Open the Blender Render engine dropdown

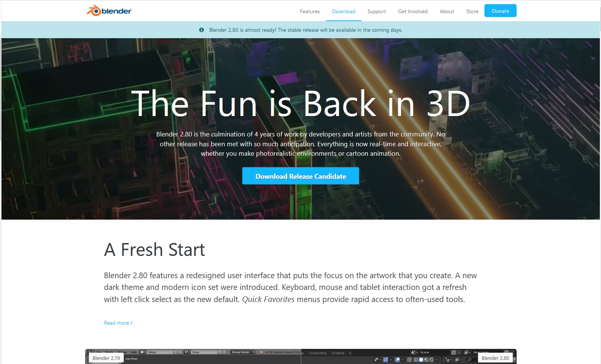click(x=243, y=352)
